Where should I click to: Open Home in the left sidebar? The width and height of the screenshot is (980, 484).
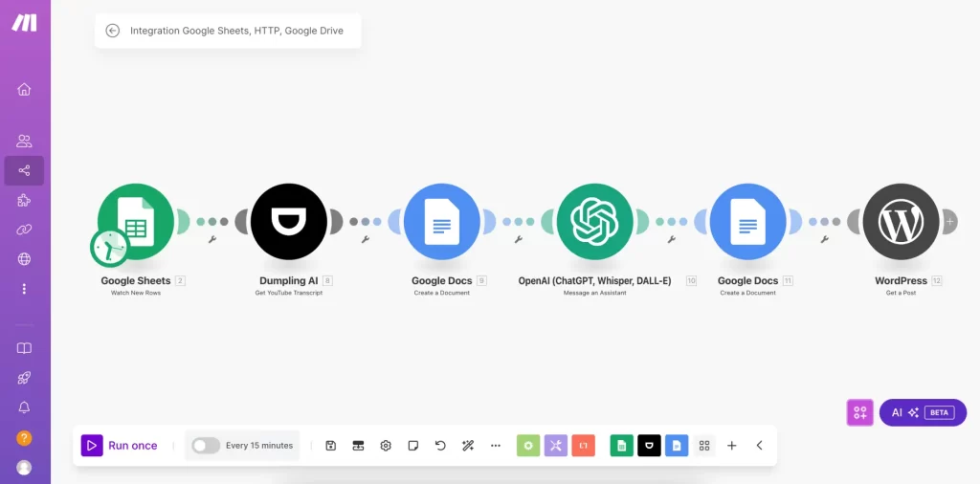pyautogui.click(x=24, y=89)
